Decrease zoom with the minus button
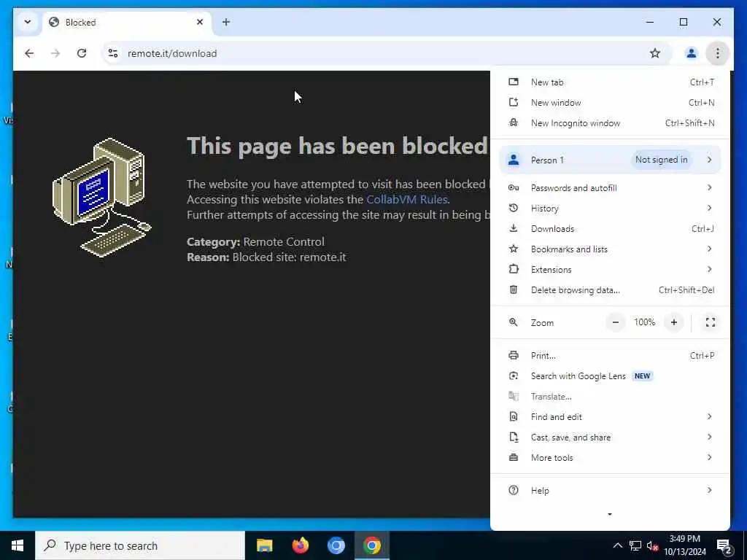Image resolution: width=747 pixels, height=560 pixels. point(616,322)
